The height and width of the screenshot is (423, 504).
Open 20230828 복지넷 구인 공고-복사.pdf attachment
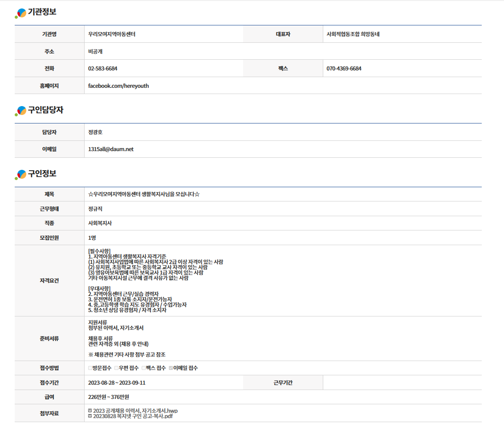[133, 416]
